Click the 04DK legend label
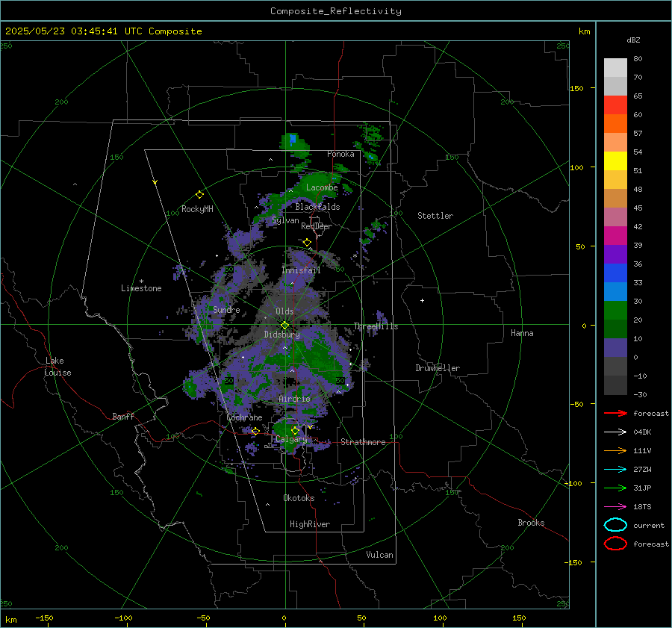The image size is (672, 628). tap(642, 432)
